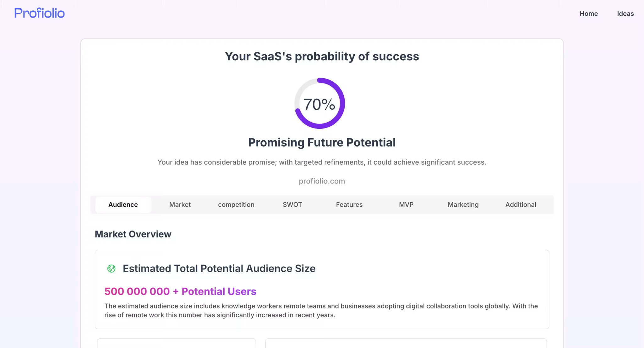This screenshot has height=348, width=644.
Task: Click the green globe icon
Action: pos(111,269)
